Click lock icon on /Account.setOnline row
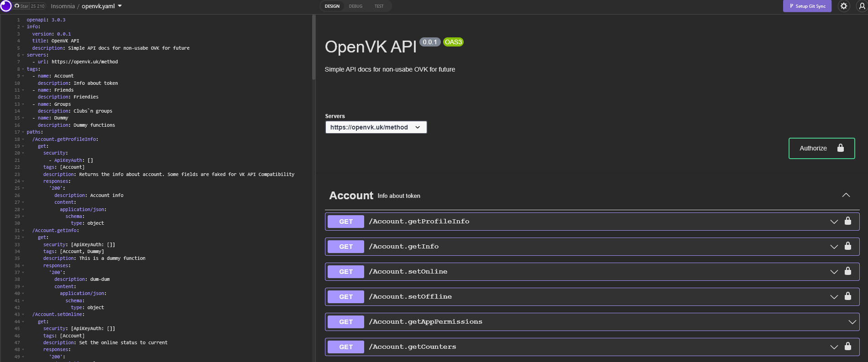868x362 pixels. (847, 271)
